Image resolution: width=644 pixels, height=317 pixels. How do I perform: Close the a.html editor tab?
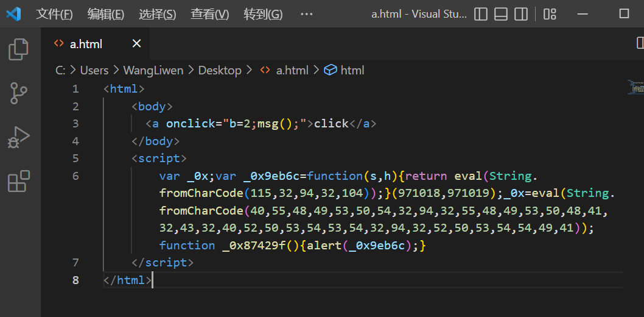[x=136, y=43]
